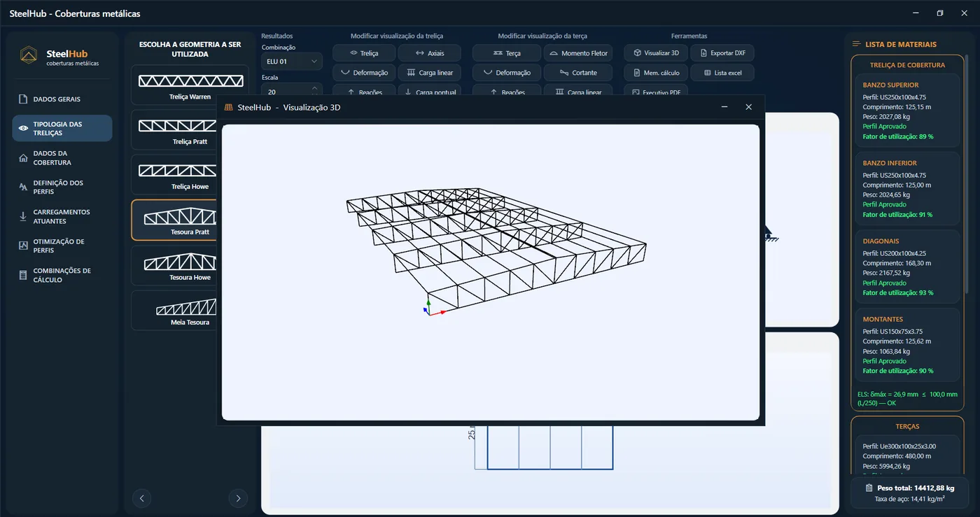This screenshot has width=980, height=517.
Task: Click previous arrow below geometry list
Action: coord(142,498)
